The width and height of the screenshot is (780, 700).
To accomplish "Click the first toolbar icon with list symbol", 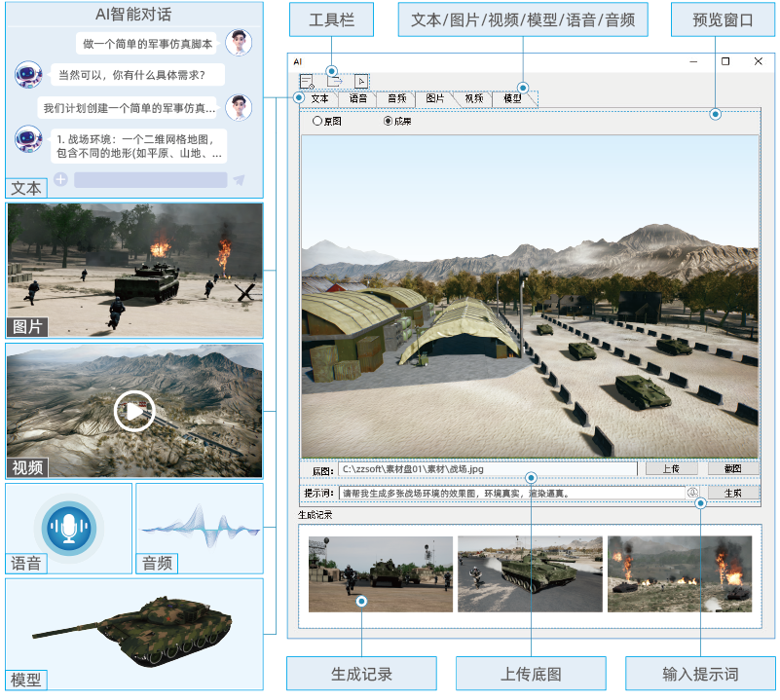I will click(308, 82).
